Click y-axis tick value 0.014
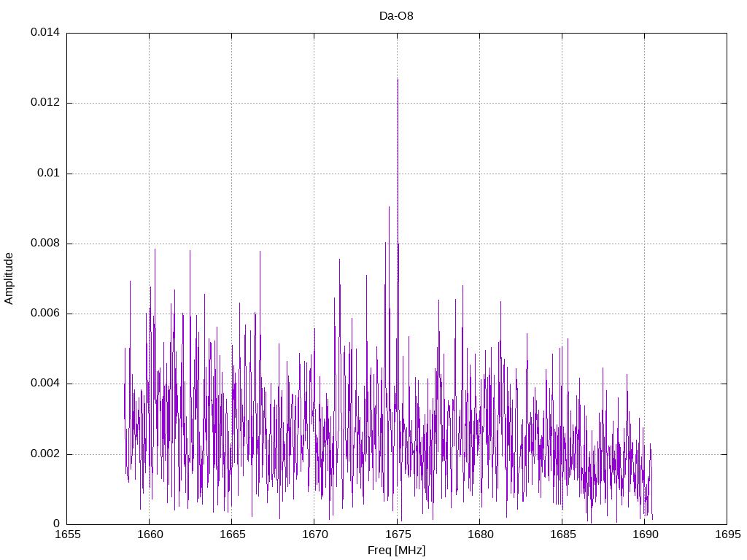747x560 pixels. 45,32
